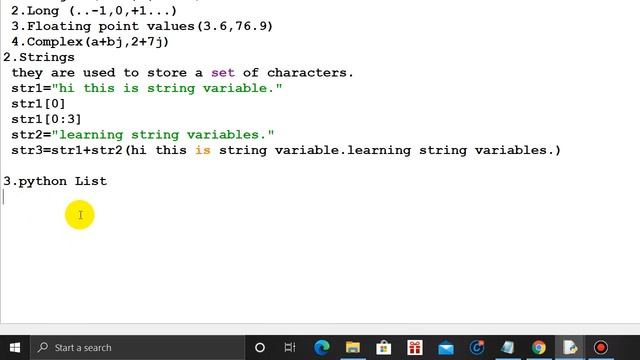The height and width of the screenshot is (360, 640).
Task: Open the red screen recorder taskbar icon
Action: 600,347
